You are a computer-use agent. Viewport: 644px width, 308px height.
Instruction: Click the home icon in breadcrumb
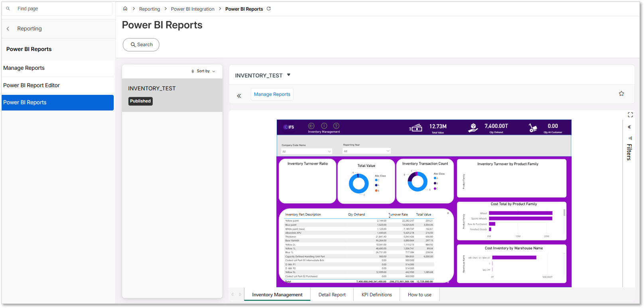125,8
